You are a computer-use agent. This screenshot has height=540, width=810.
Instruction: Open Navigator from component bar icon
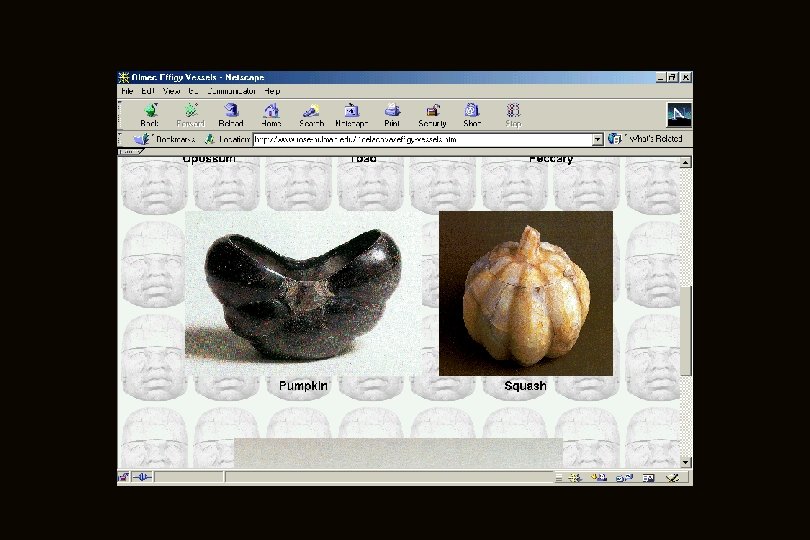(574, 477)
